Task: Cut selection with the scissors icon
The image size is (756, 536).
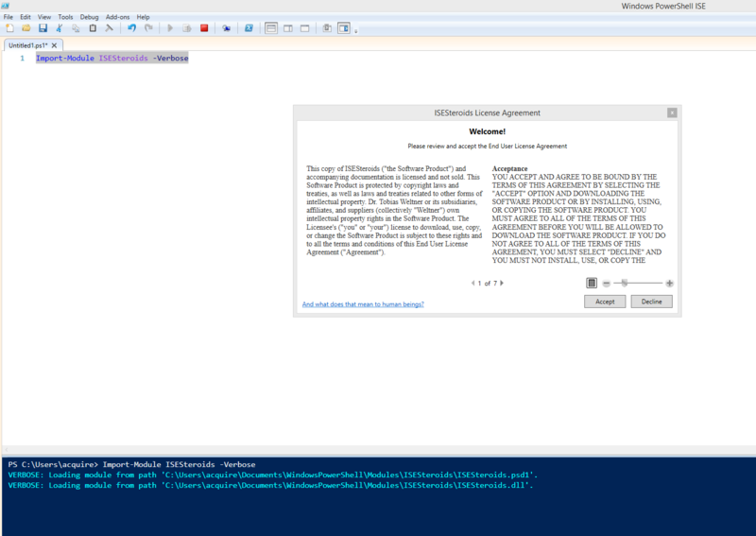Action: click(60, 28)
